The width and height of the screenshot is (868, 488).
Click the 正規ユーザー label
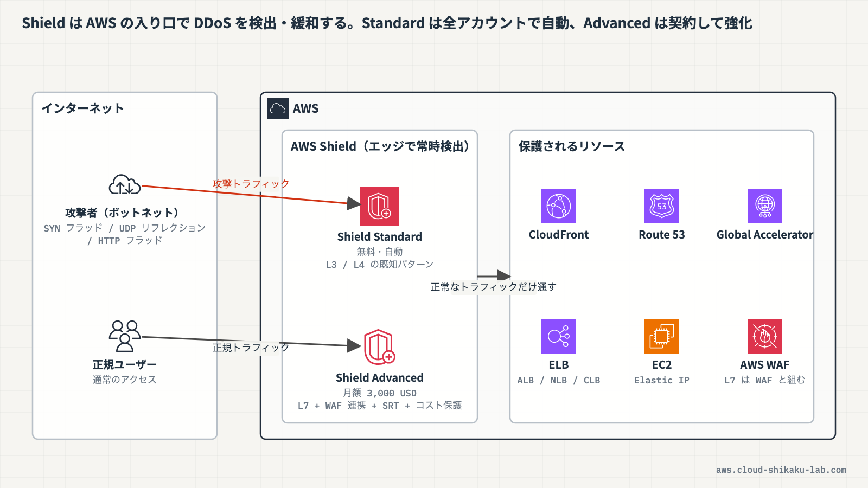125,364
